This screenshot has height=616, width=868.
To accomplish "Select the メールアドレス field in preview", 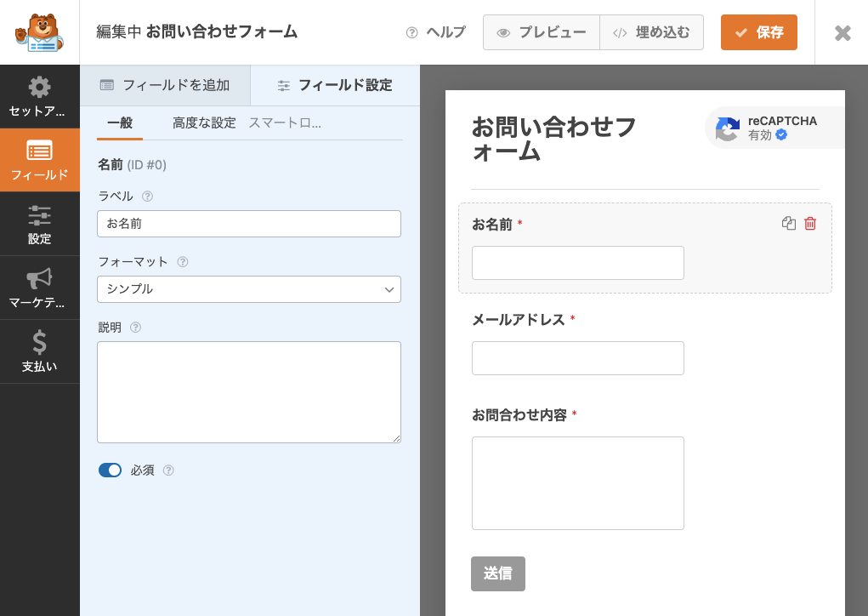I will [645, 344].
